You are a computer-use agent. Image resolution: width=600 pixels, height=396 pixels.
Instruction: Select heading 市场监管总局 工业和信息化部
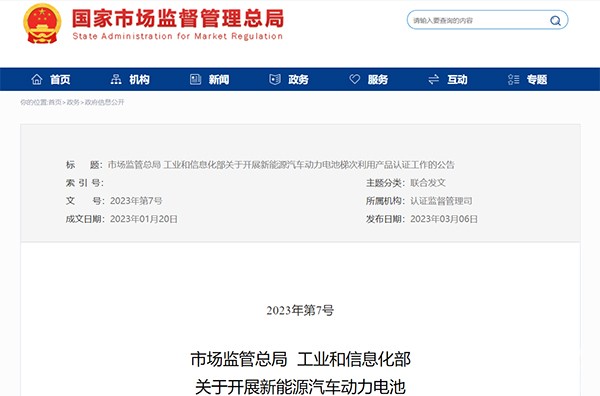pyautogui.click(x=300, y=360)
